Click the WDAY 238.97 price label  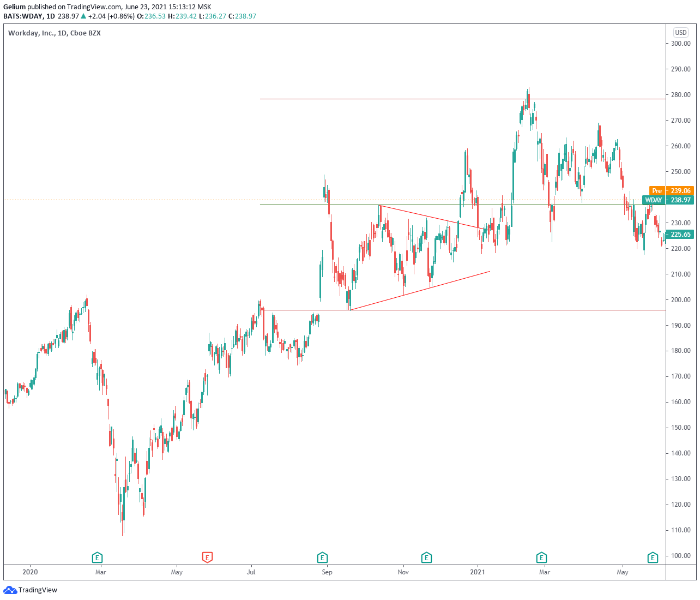pyautogui.click(x=668, y=200)
